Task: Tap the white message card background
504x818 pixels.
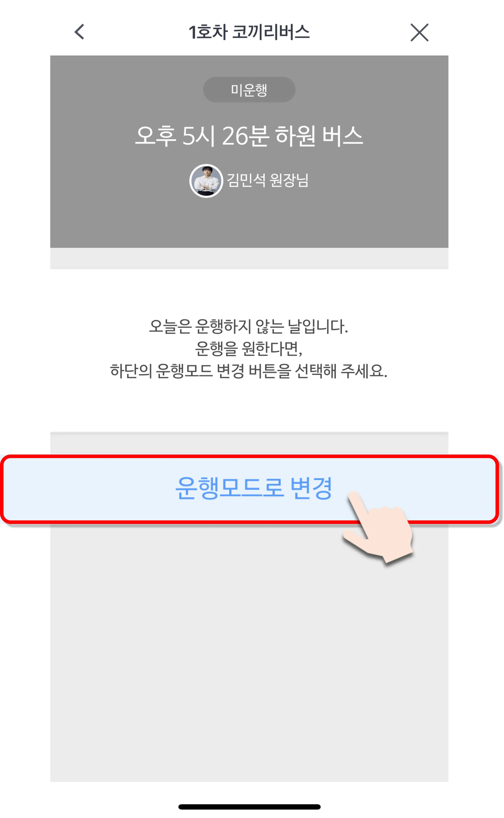Action: [x=249, y=350]
